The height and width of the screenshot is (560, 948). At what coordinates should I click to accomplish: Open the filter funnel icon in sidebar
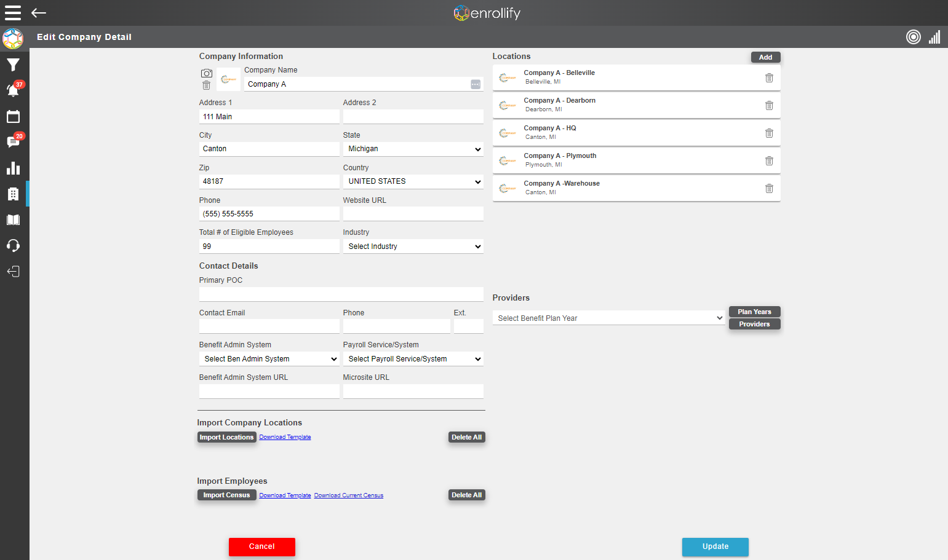point(13,65)
